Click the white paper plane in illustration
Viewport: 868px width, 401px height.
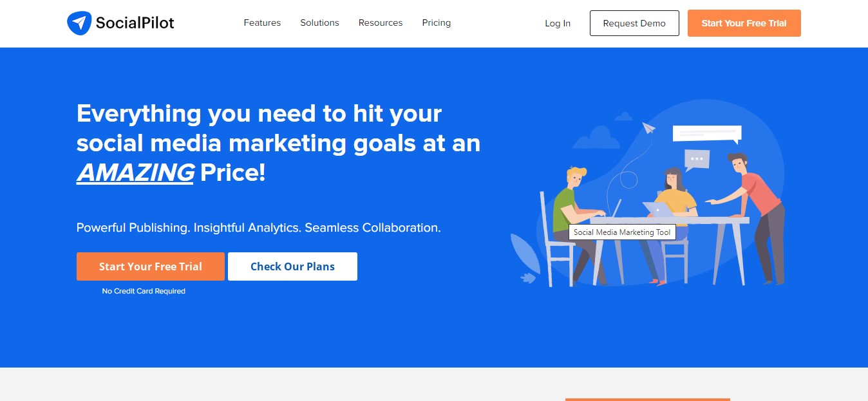[x=648, y=128]
